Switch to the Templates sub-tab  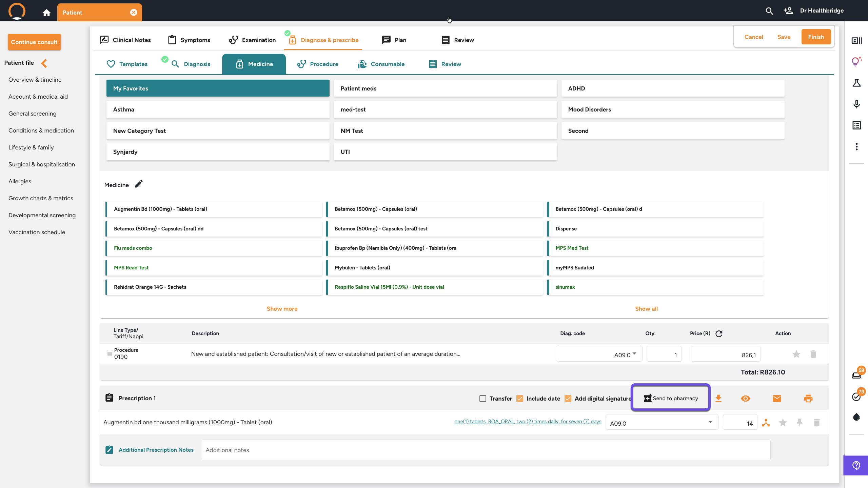[x=127, y=64]
